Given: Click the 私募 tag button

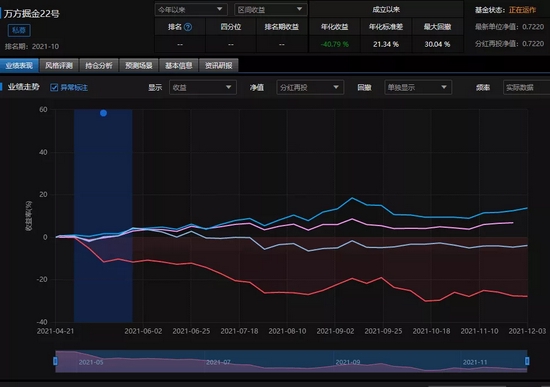Looking at the screenshot, I should (19, 31).
